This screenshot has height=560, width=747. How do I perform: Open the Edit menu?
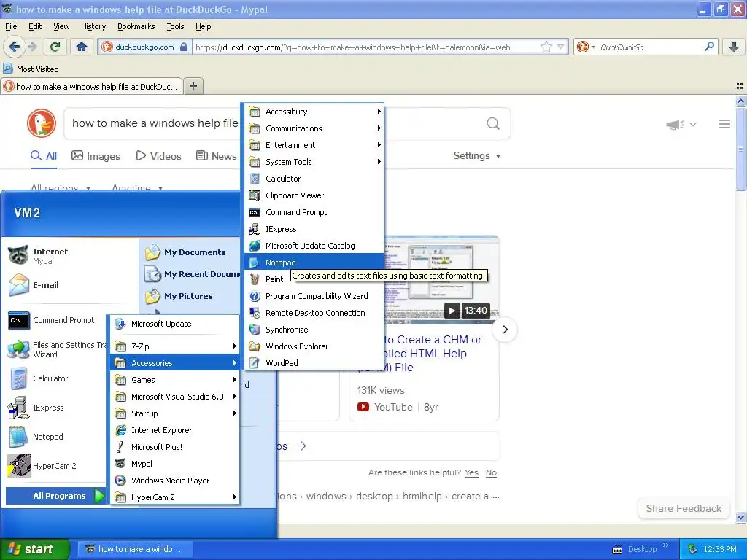click(x=35, y=26)
